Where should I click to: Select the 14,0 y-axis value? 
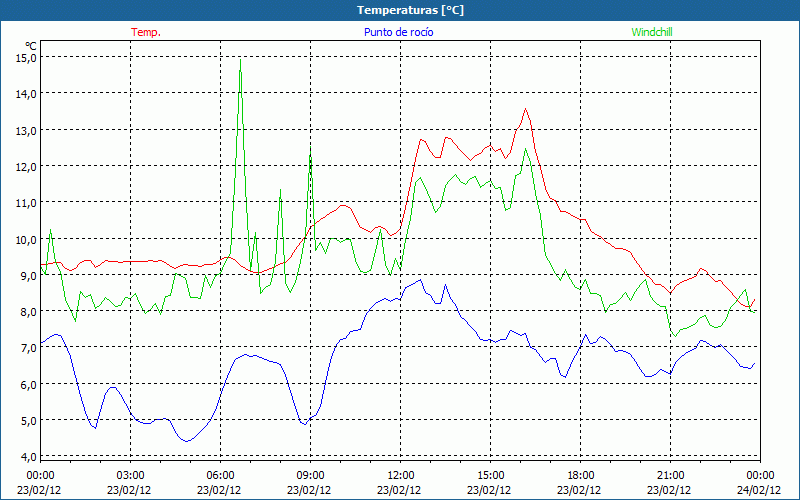[26, 94]
